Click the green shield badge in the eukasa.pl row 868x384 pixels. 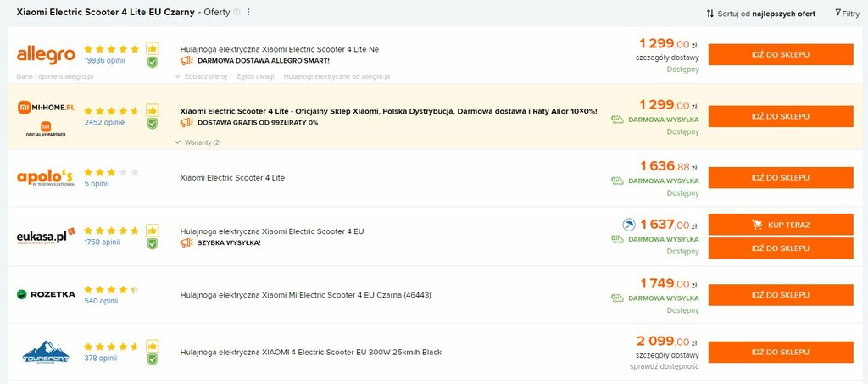tap(153, 244)
